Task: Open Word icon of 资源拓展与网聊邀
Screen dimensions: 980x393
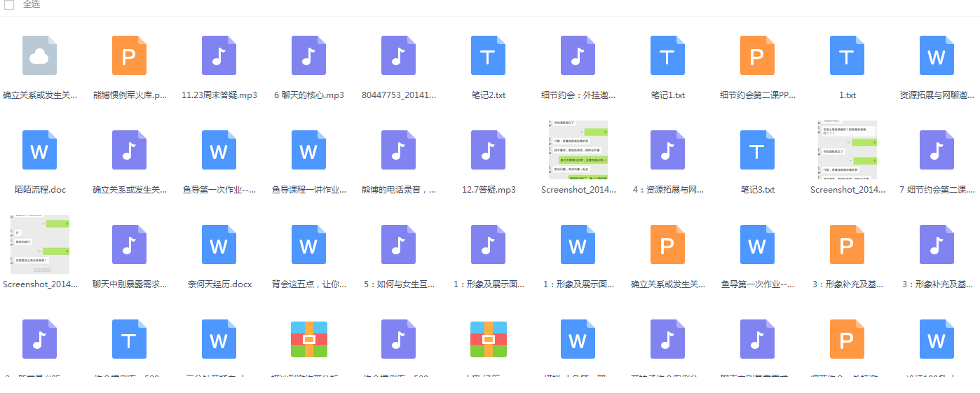Action: tap(937, 55)
